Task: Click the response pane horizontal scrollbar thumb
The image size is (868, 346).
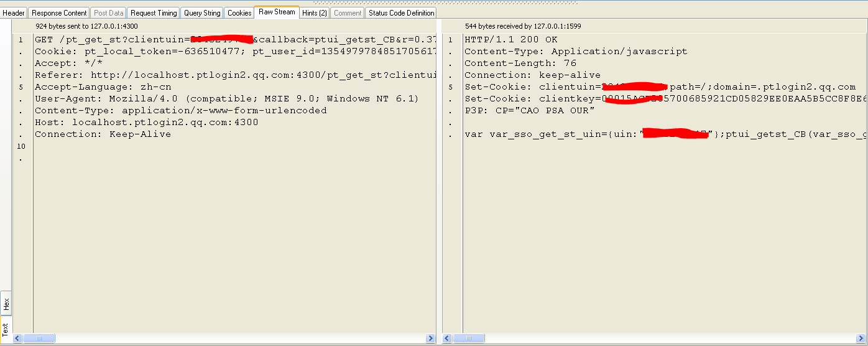Action: coord(469,339)
